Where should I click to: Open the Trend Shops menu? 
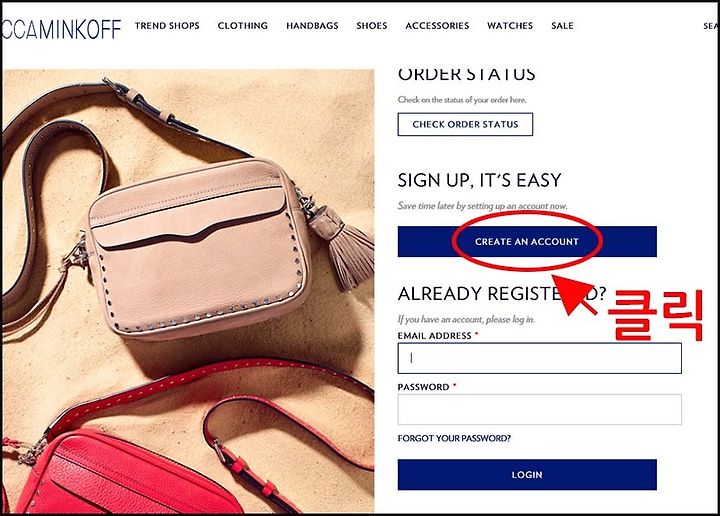coord(167,26)
